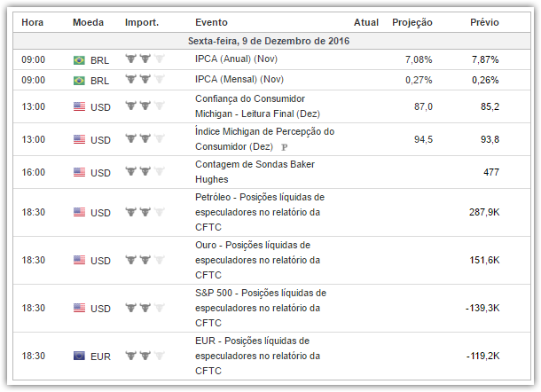Click the Brazil flag beside IPCA (Anual)
Screen dimensions: 541x392
pyautogui.click(x=79, y=59)
